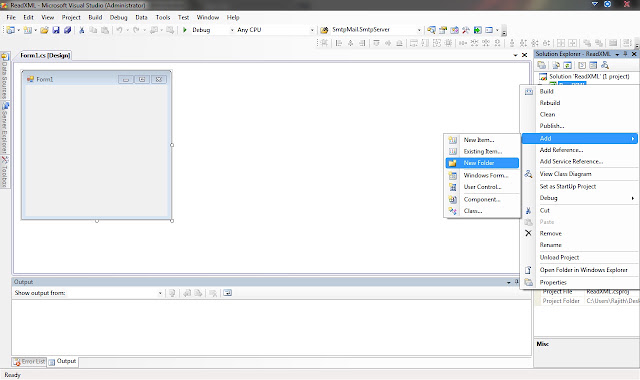Click the Toolbox wrench toolbar icon

tap(466, 30)
